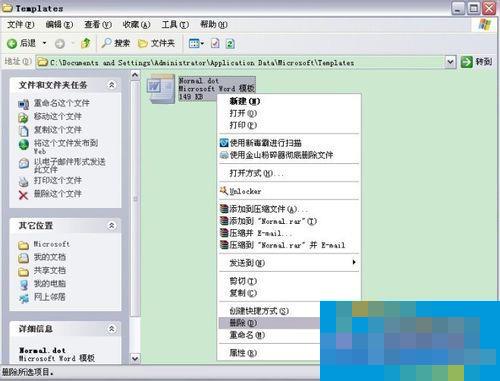Click the green toolbar icon beside Views

(x=230, y=43)
